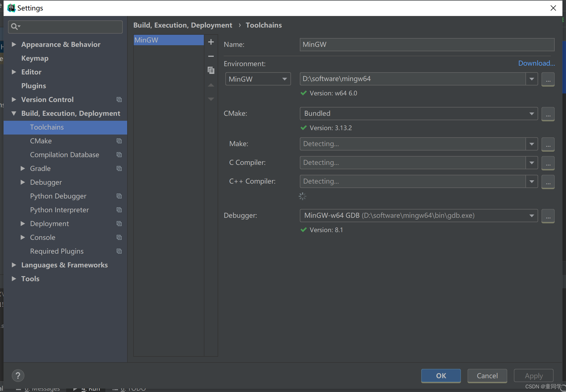Click project-level icon beside Version Control
566x392 pixels.
coord(119,100)
